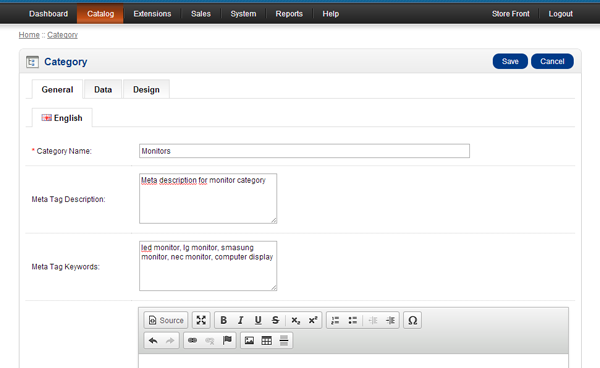The height and width of the screenshot is (368, 600).
Task: Increase indent in editor
Action: [391, 320]
